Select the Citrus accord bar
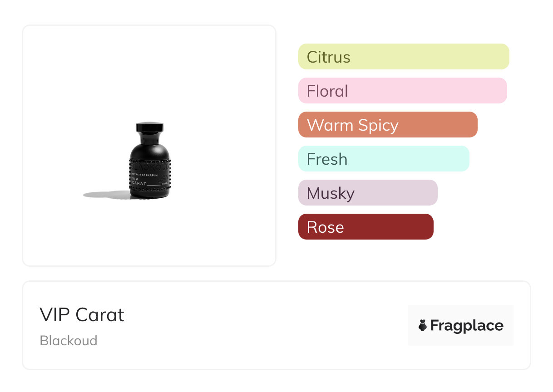The height and width of the screenshot is (392, 553). [404, 57]
